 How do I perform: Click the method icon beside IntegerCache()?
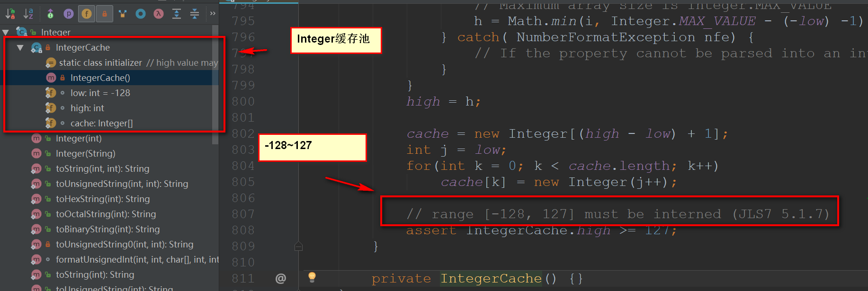(51, 78)
